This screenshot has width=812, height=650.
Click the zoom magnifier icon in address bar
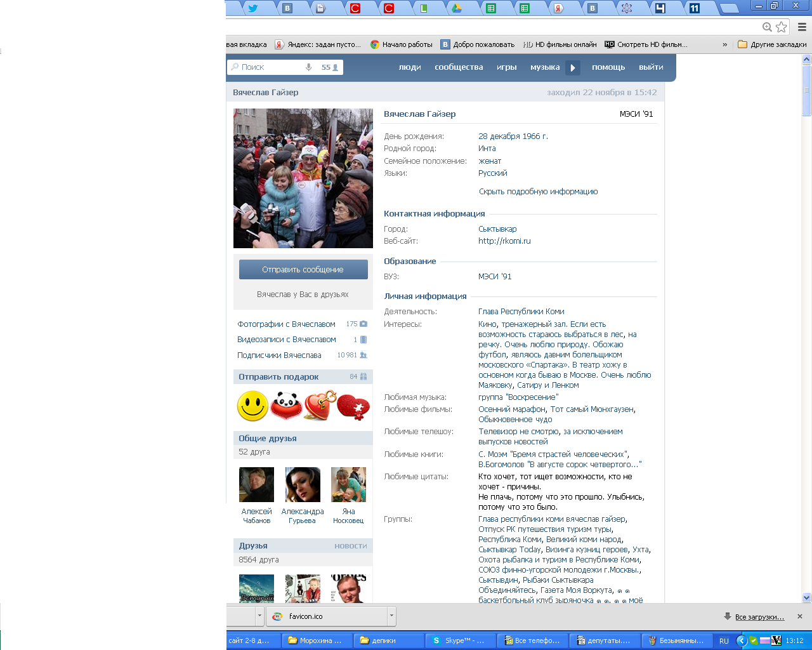click(x=767, y=27)
